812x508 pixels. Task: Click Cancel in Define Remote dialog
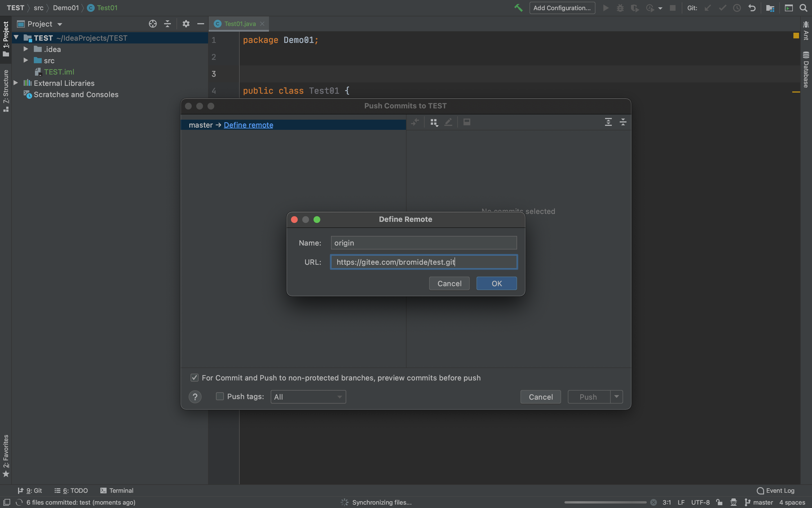click(x=449, y=283)
